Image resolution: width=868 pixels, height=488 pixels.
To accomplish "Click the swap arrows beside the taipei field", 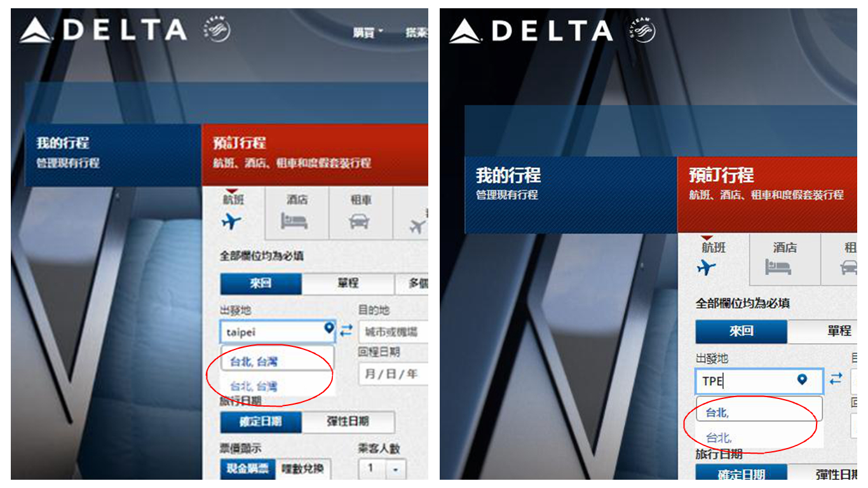I will pos(346,330).
